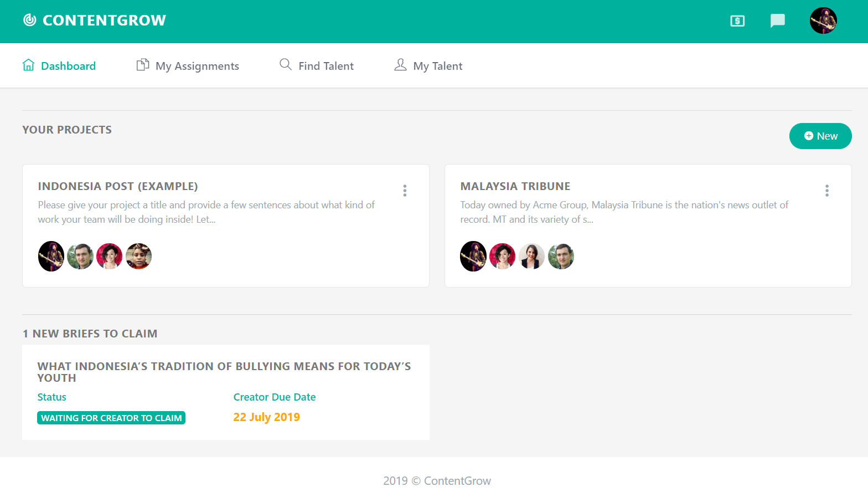Switch to Find Talent tab
The width and height of the screenshot is (868, 502).
[x=317, y=66]
